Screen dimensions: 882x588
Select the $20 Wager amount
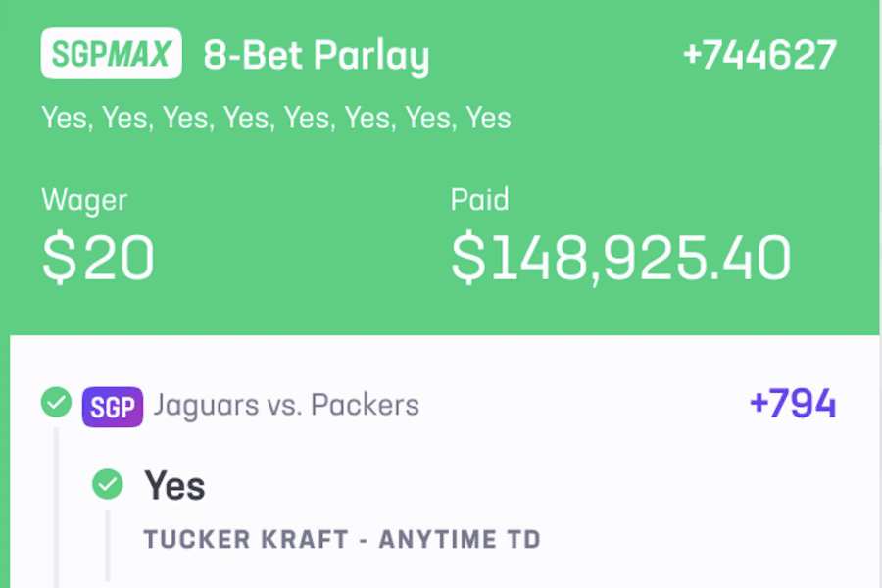point(97,257)
